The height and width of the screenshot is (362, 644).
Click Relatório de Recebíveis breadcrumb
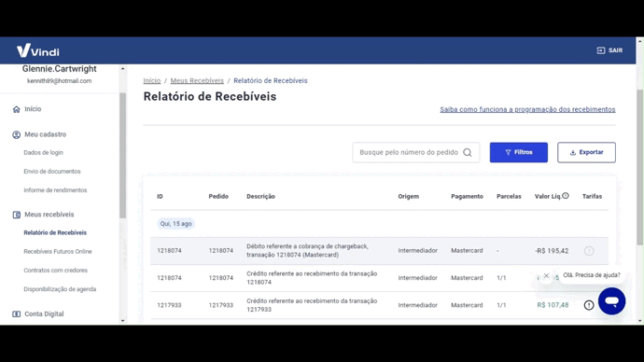pos(271,81)
